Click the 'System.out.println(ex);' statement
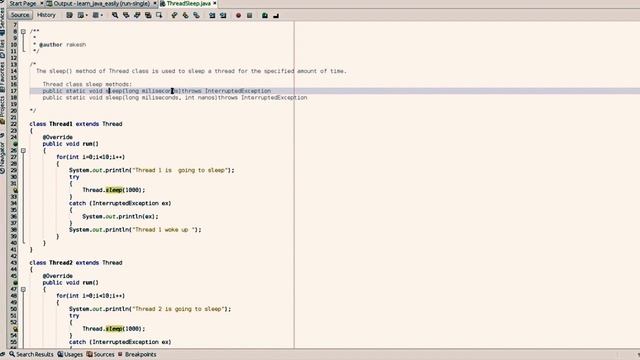 [x=120, y=217]
